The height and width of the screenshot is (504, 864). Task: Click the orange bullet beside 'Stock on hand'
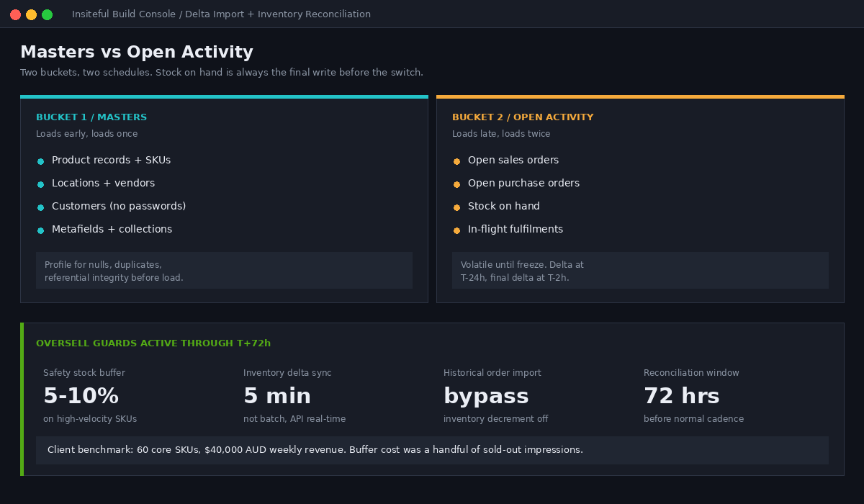tap(456, 207)
